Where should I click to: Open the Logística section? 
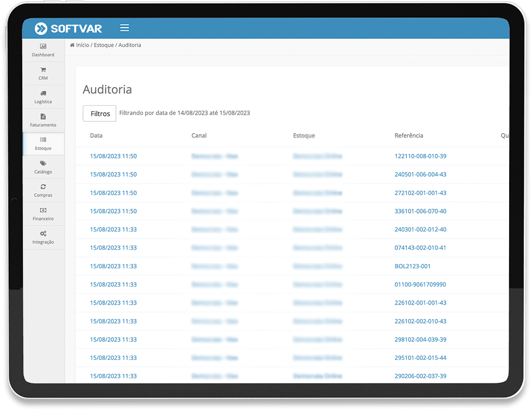click(x=43, y=97)
